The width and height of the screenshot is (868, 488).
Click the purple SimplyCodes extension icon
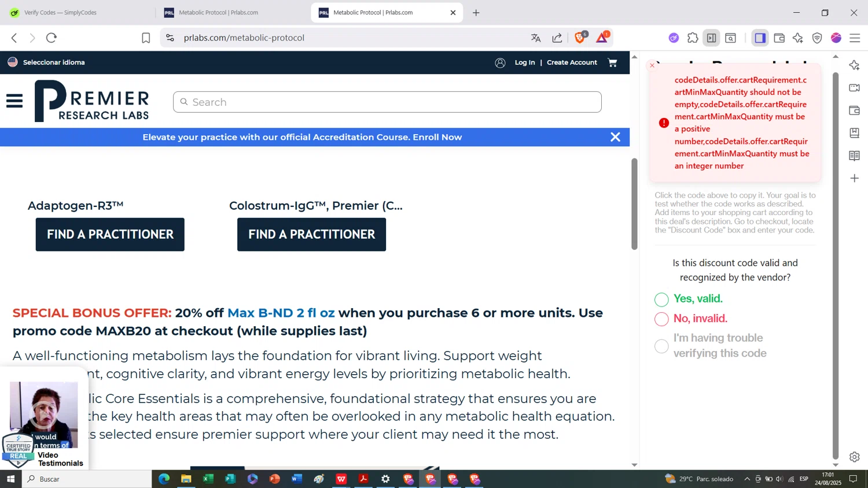[x=674, y=38]
